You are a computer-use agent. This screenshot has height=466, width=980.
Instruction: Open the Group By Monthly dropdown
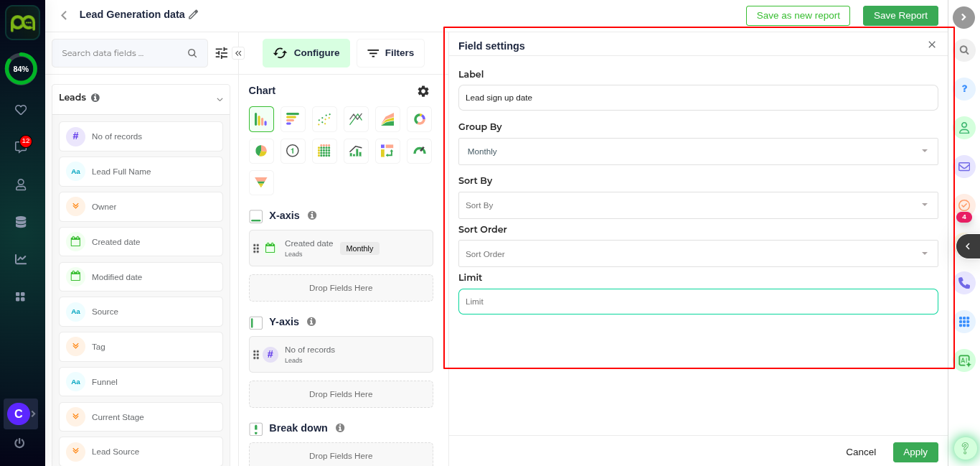(x=697, y=152)
